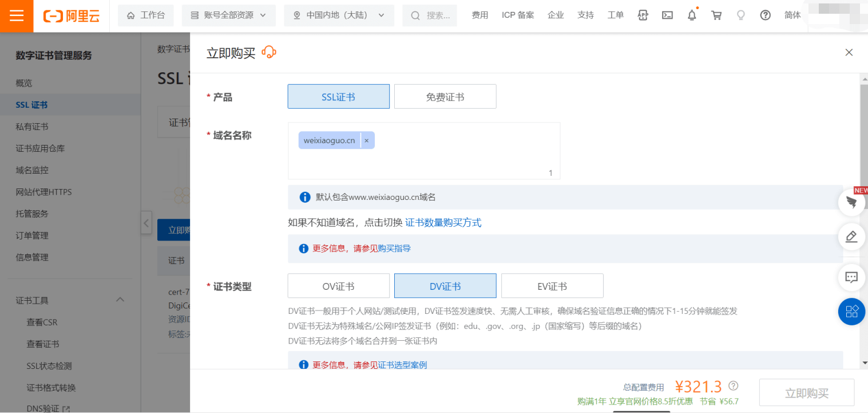
Task: Open the Cloud Shell terminal icon
Action: tap(667, 15)
